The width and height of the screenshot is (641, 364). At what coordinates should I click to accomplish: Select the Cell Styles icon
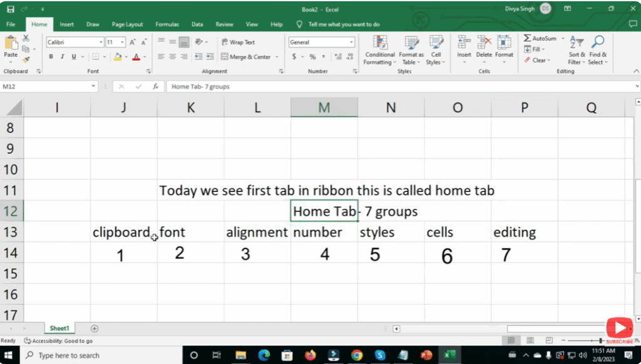point(436,50)
